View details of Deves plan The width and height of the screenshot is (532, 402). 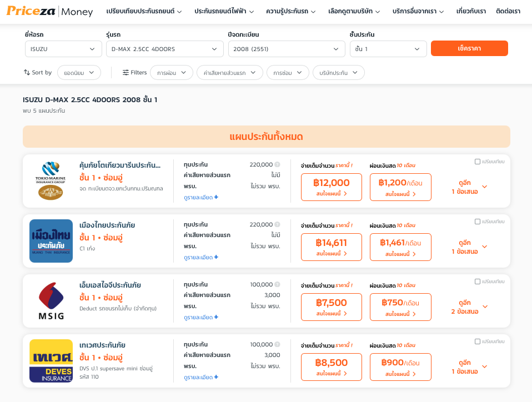coord(201,377)
